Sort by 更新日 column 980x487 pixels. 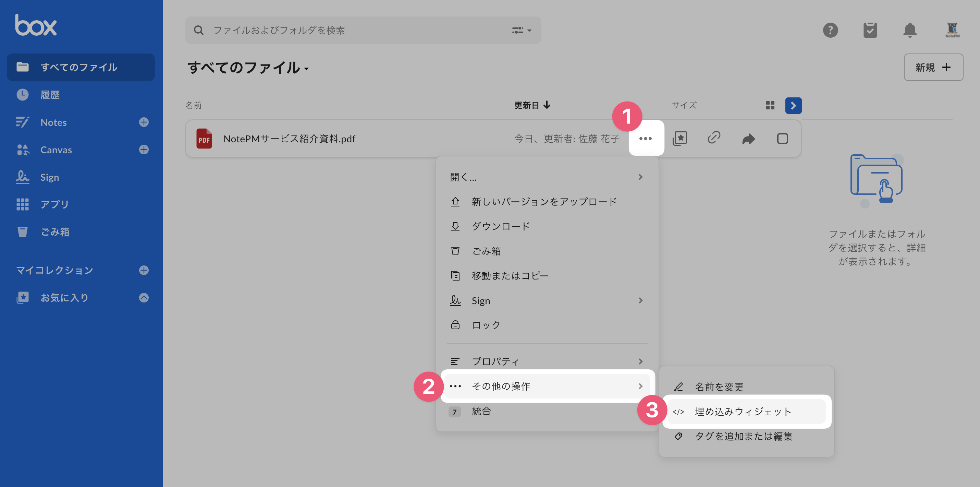[532, 105]
